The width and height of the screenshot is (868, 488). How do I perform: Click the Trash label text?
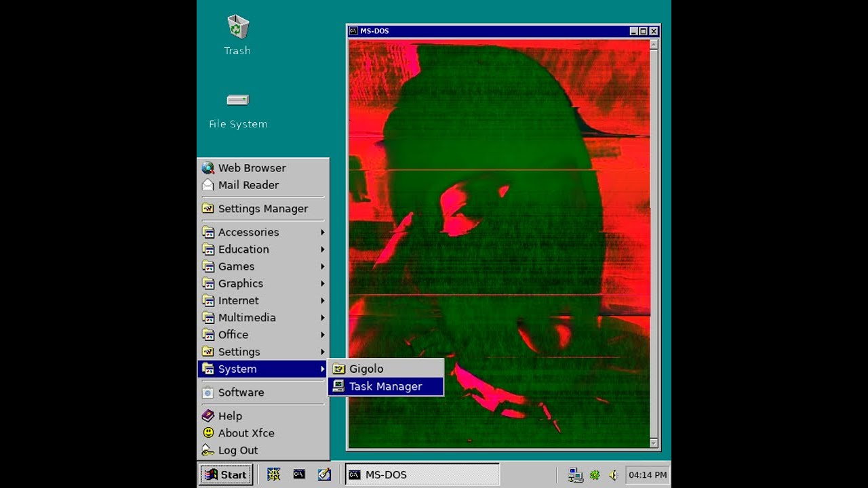point(238,51)
